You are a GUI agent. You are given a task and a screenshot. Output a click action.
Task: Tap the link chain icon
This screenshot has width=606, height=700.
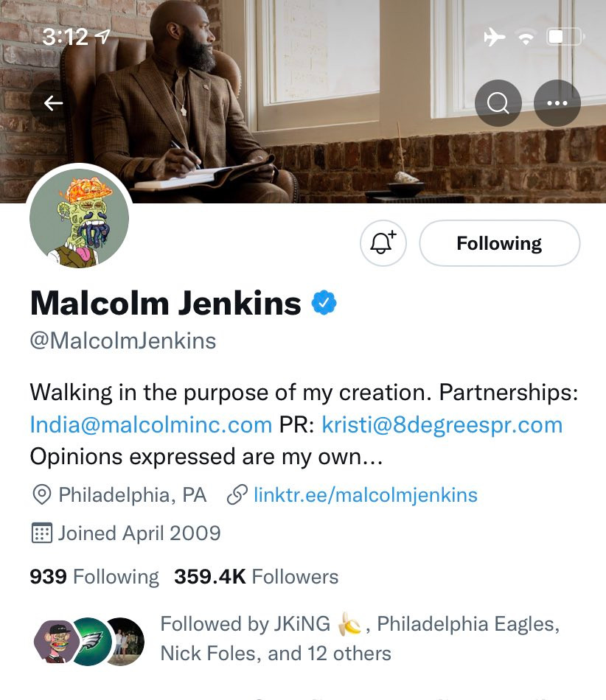(x=237, y=495)
